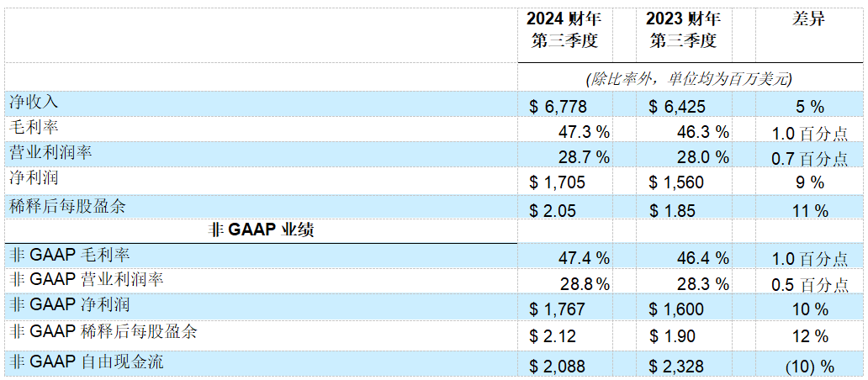
Task: Select the 非 GAAP 毛利率 row label
Action: [69, 255]
